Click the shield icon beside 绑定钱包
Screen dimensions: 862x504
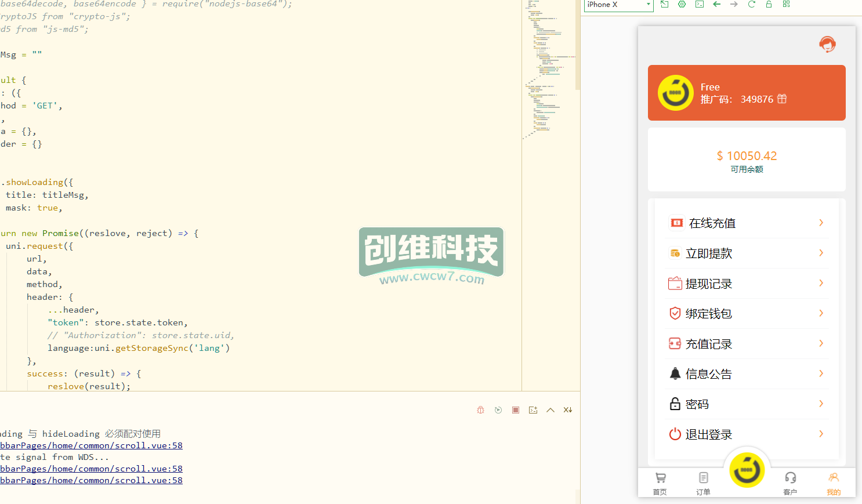tap(675, 313)
